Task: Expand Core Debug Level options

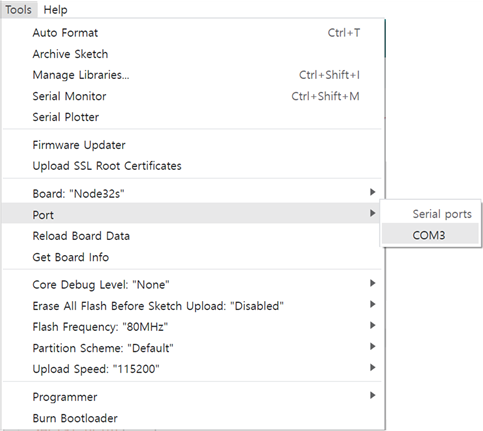Action: pos(193,285)
